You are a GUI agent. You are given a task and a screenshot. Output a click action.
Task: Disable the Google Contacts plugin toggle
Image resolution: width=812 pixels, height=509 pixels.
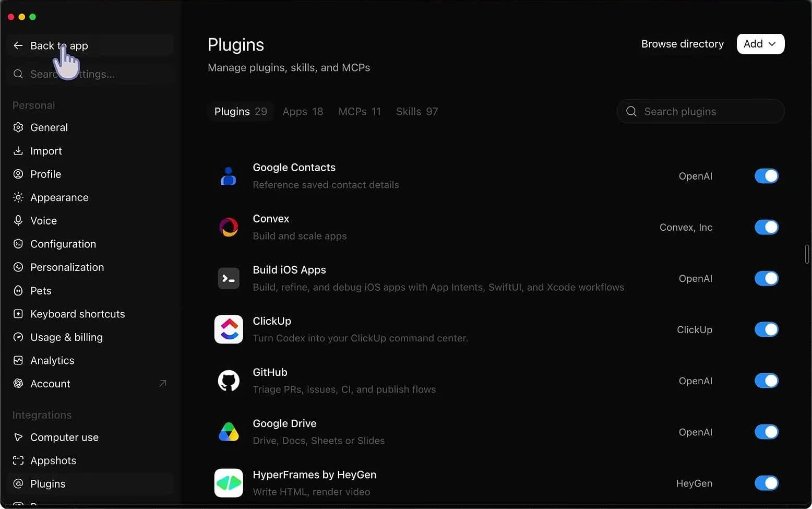point(767,176)
